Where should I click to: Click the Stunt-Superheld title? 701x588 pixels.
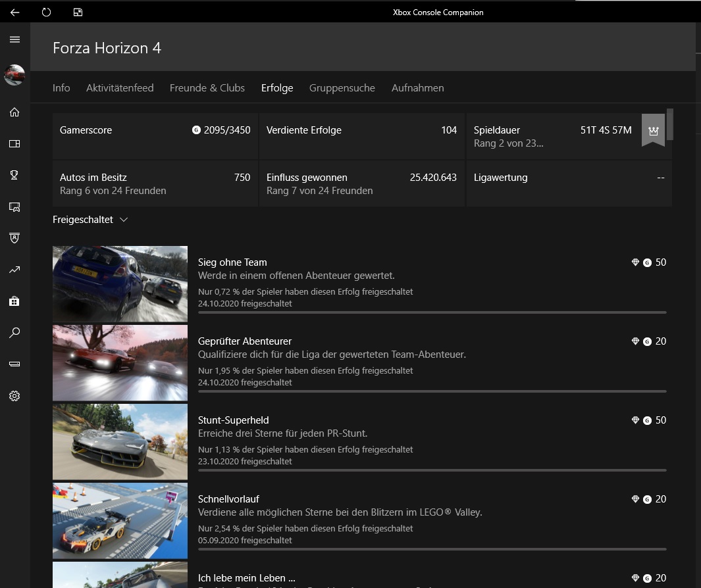coord(234,420)
